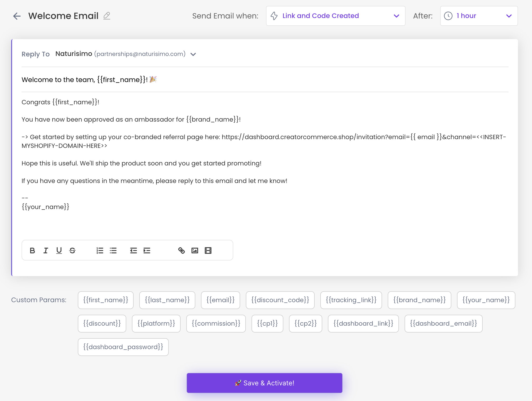The width and height of the screenshot is (532, 401).
Task: Insert a numbered list
Action: tap(100, 251)
